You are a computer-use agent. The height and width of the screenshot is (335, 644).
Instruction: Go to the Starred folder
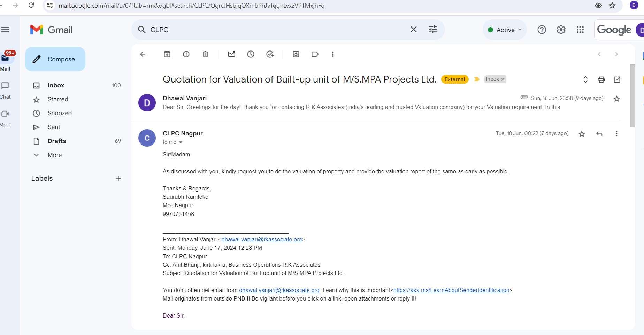(x=58, y=100)
